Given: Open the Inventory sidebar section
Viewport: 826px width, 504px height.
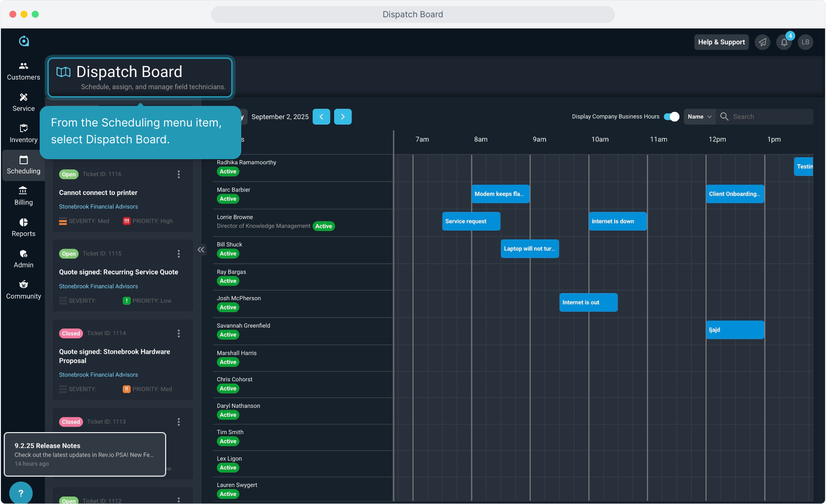Looking at the screenshot, I should (x=23, y=133).
